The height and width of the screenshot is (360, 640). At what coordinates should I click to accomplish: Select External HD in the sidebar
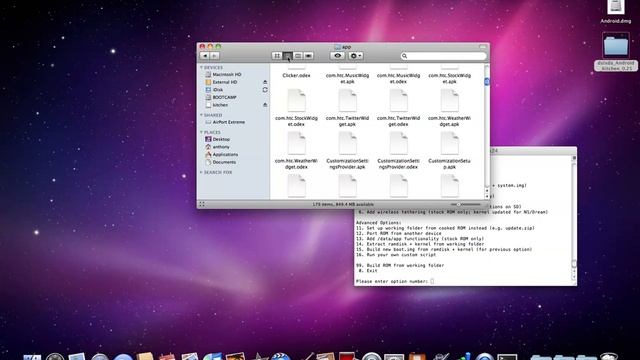[221, 82]
